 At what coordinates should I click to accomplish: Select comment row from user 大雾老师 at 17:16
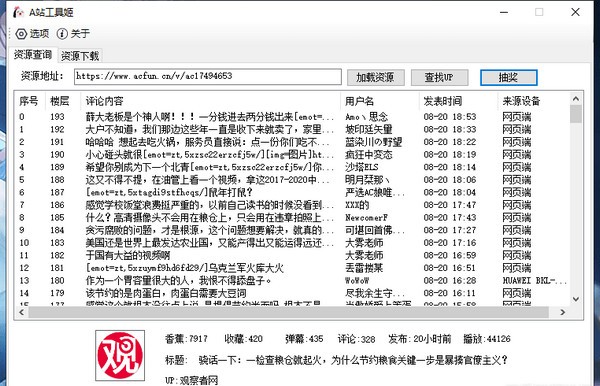click(292, 243)
